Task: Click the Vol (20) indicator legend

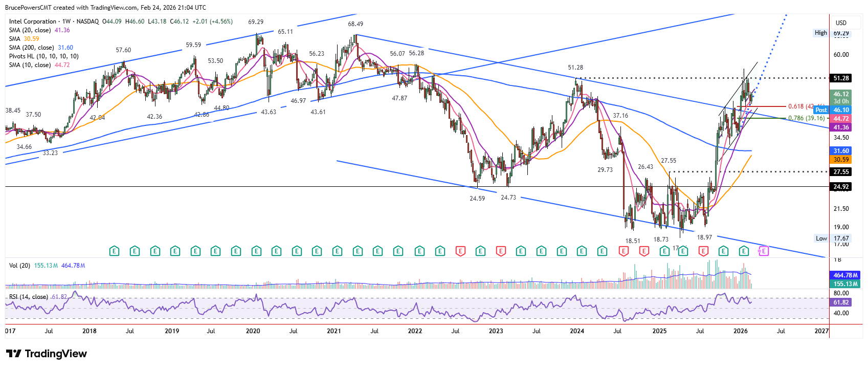Action: point(47,266)
